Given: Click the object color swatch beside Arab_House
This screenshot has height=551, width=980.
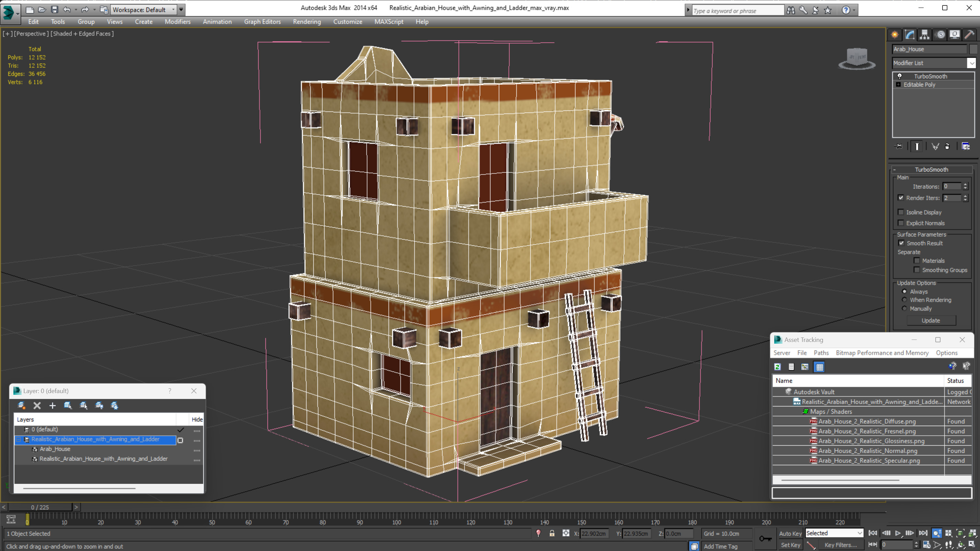Looking at the screenshot, I should pyautogui.click(x=973, y=49).
